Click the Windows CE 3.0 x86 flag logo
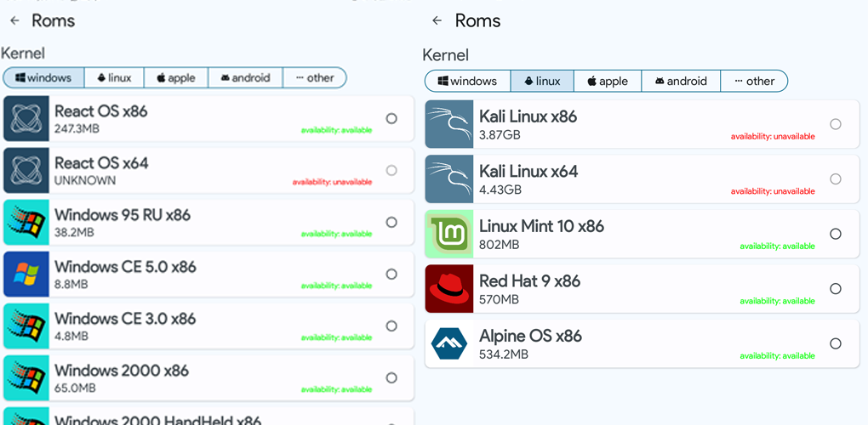 pyautogui.click(x=26, y=326)
